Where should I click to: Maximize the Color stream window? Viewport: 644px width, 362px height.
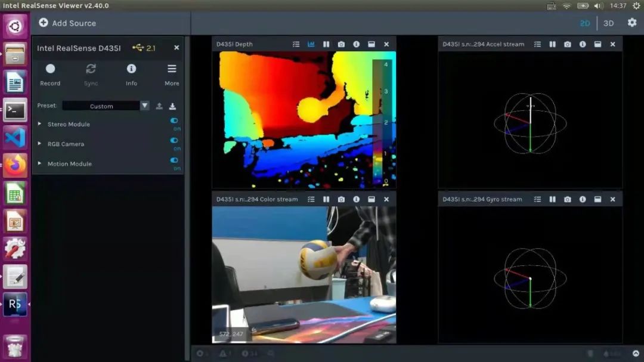point(371,199)
